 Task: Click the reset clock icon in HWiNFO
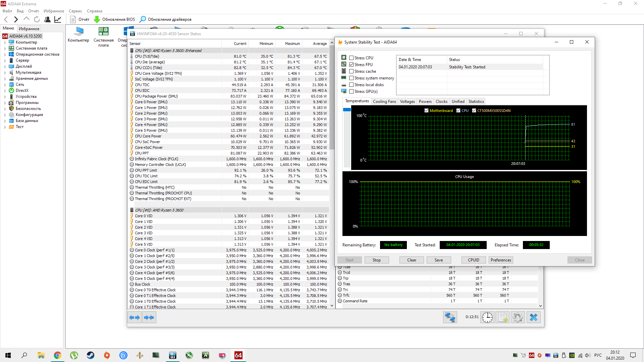[x=487, y=317]
